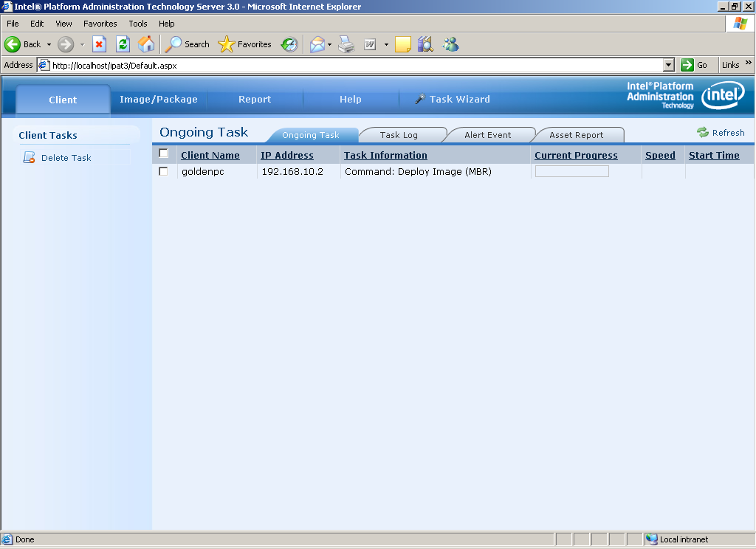Select the Ongoing Task sub-tab
The width and height of the screenshot is (756, 549).
(311, 135)
